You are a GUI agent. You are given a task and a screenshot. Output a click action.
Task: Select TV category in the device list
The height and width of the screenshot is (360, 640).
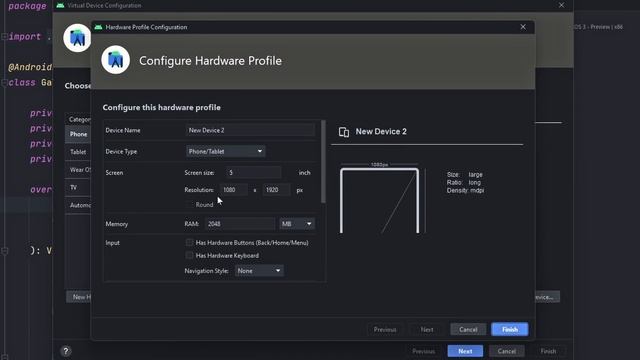coord(78,187)
